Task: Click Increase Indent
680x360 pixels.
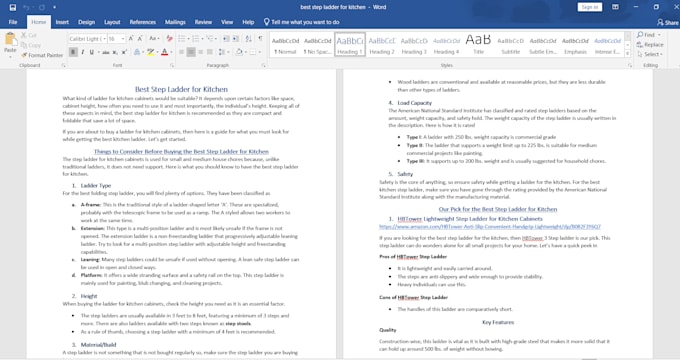Action: pos(235,39)
